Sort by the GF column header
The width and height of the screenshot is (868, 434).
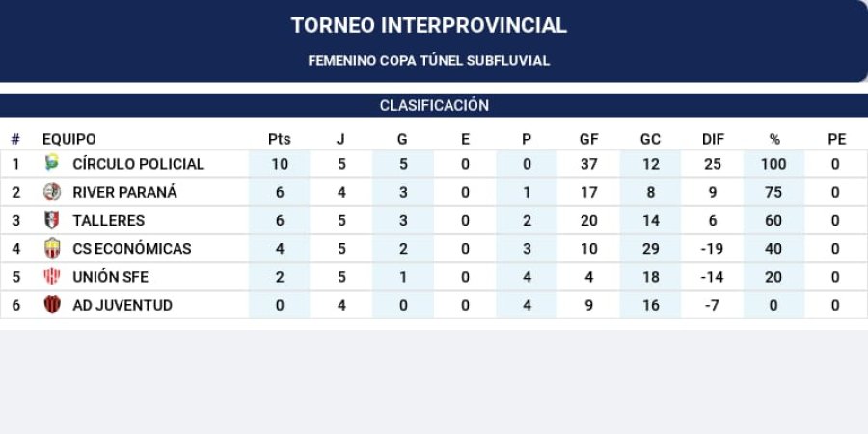point(588,139)
